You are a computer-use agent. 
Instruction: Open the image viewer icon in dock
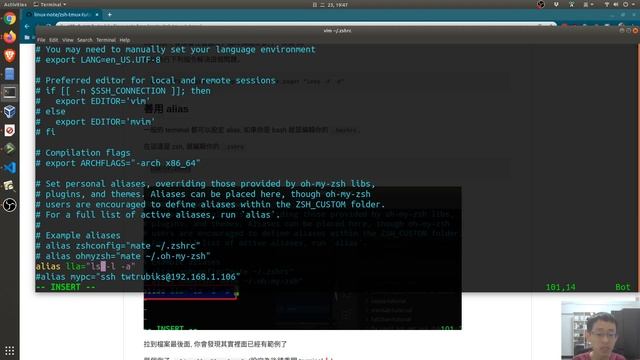point(10,186)
